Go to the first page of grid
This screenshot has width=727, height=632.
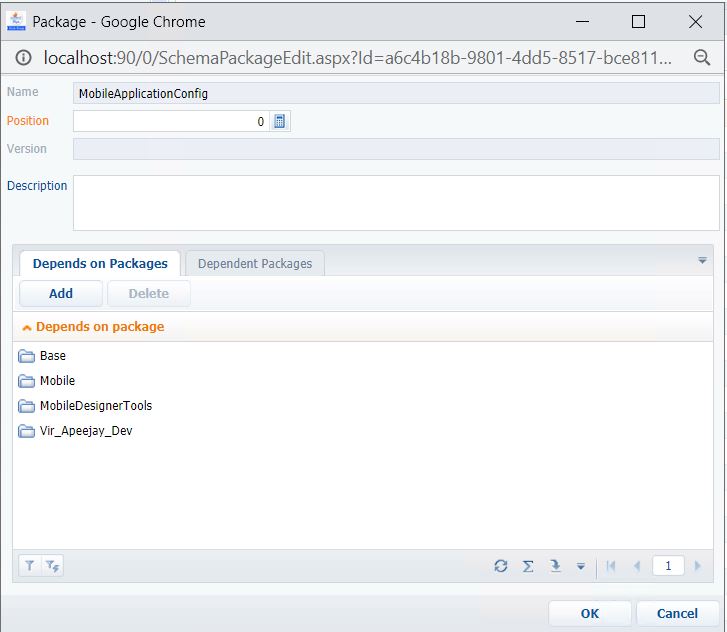[x=611, y=566]
